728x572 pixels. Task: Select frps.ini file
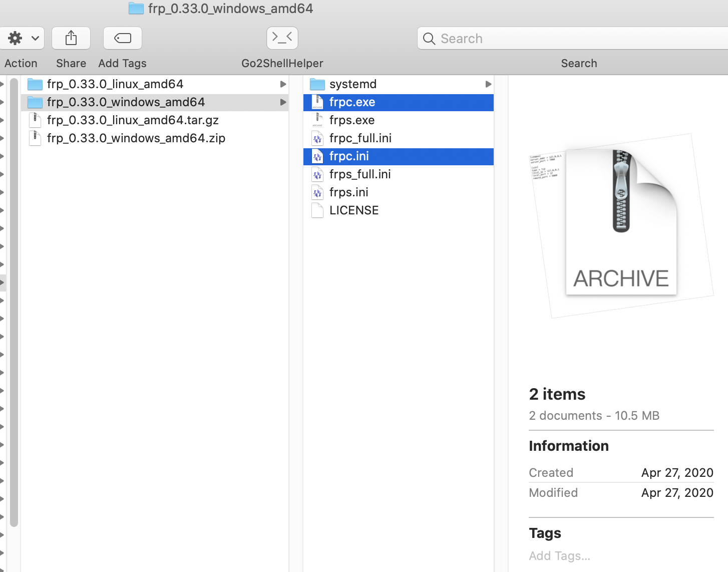[x=399, y=192]
